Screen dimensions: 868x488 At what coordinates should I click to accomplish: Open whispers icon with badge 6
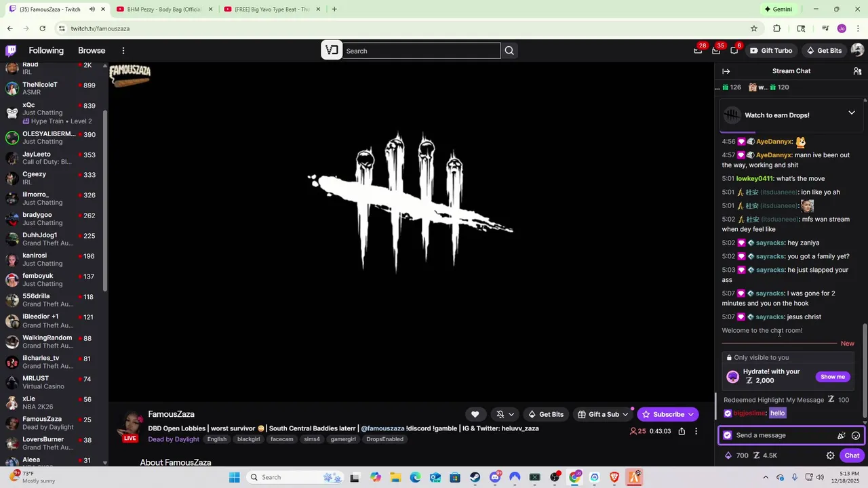[734, 50]
